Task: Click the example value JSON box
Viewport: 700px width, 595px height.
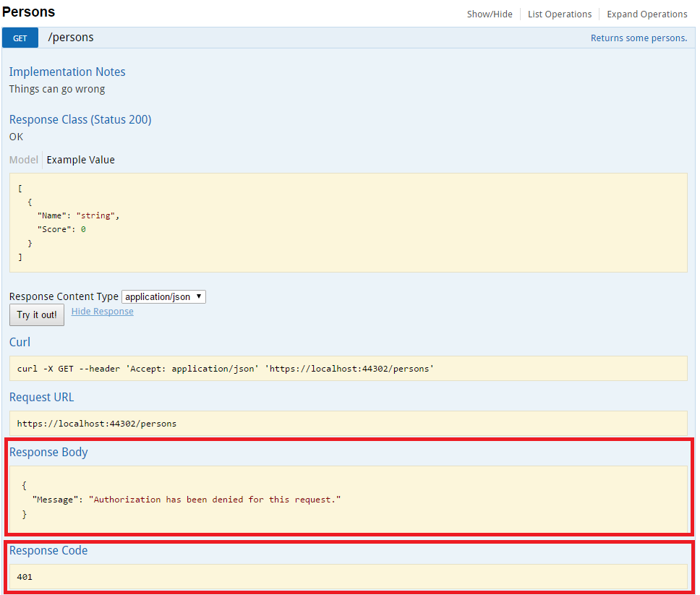Action: point(349,223)
